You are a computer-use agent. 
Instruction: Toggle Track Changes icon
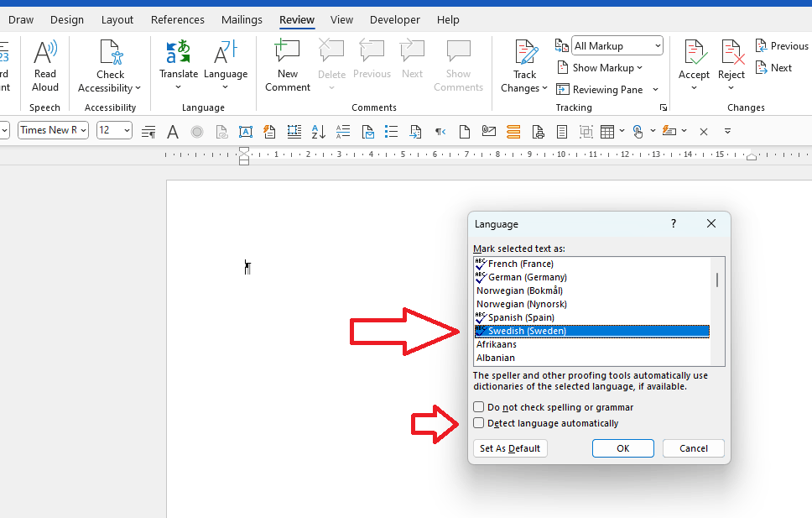(x=525, y=52)
